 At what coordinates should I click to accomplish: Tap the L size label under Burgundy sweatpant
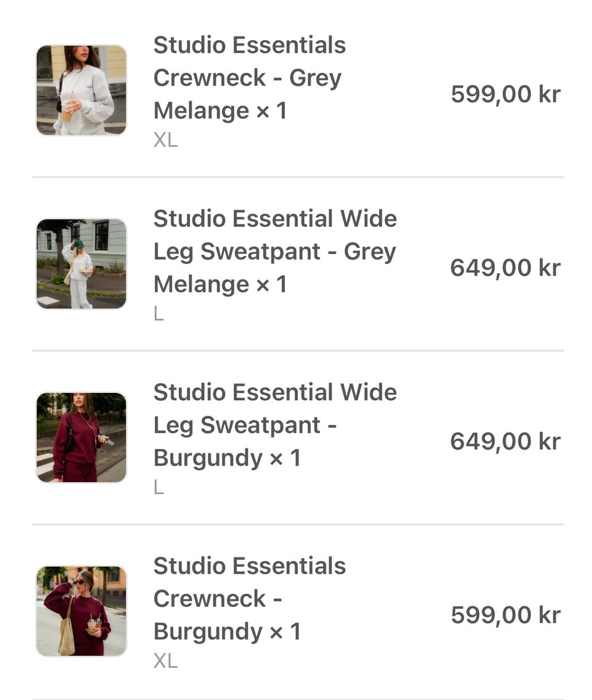coord(158,488)
